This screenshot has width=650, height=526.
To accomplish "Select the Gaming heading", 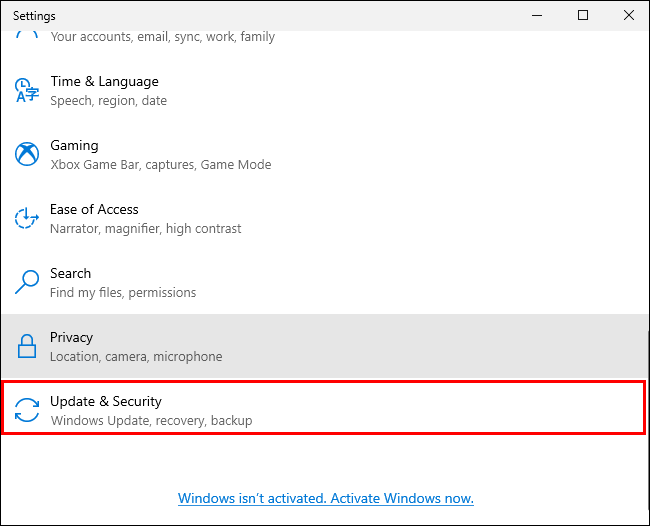I will [74, 145].
